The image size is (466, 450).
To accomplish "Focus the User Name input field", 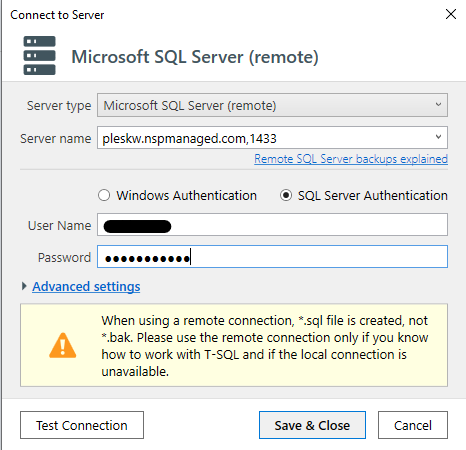I will (272, 225).
